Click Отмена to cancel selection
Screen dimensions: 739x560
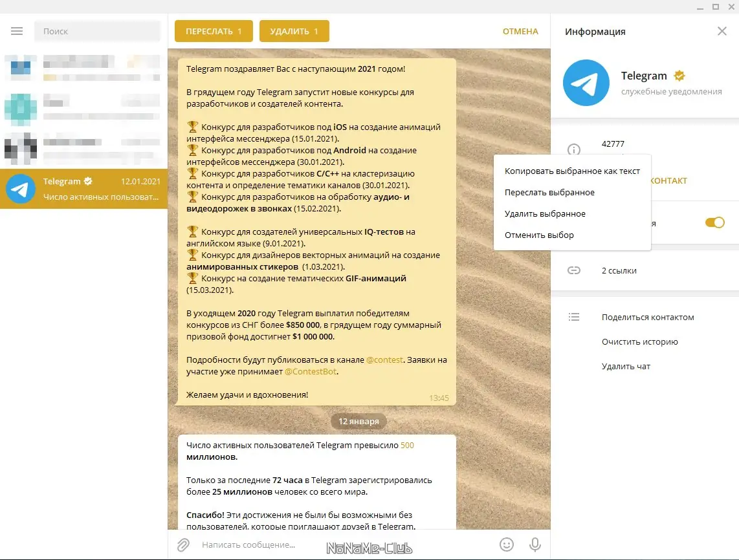click(520, 31)
